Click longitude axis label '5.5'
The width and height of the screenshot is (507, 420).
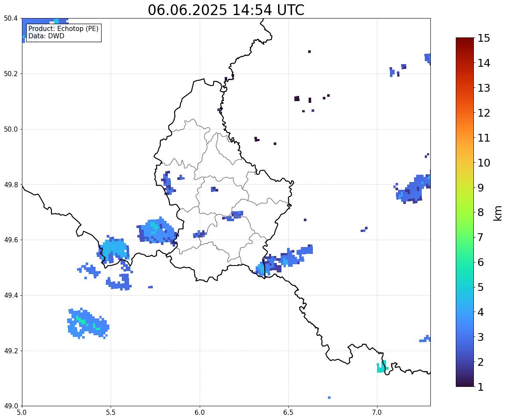[x=111, y=413]
